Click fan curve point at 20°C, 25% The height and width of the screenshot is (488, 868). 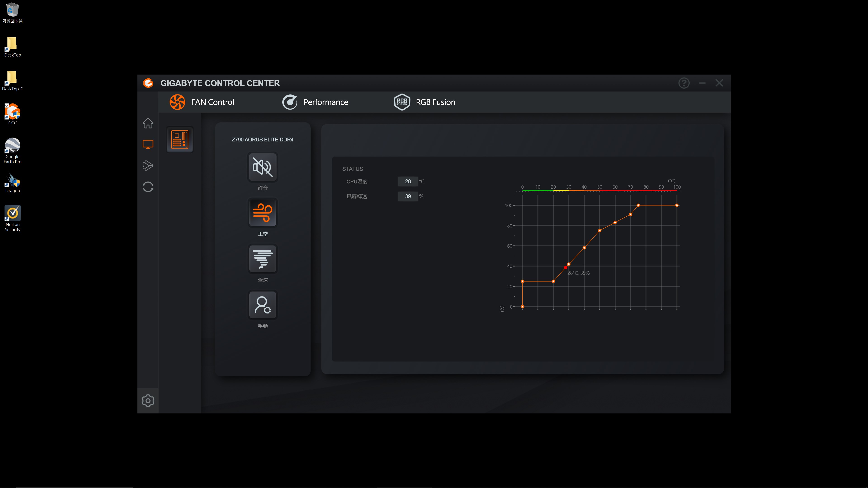point(553,281)
